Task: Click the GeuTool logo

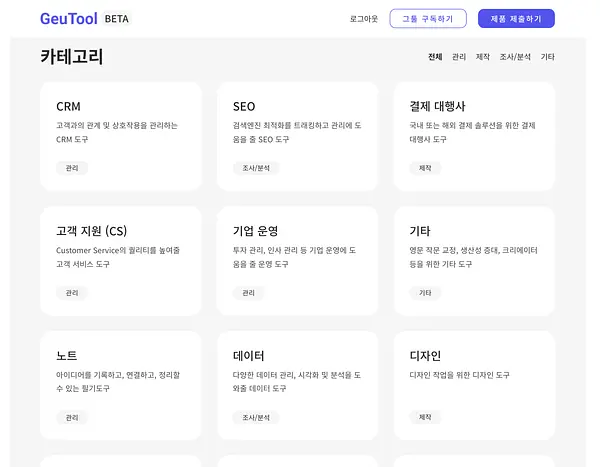Action: [69, 19]
